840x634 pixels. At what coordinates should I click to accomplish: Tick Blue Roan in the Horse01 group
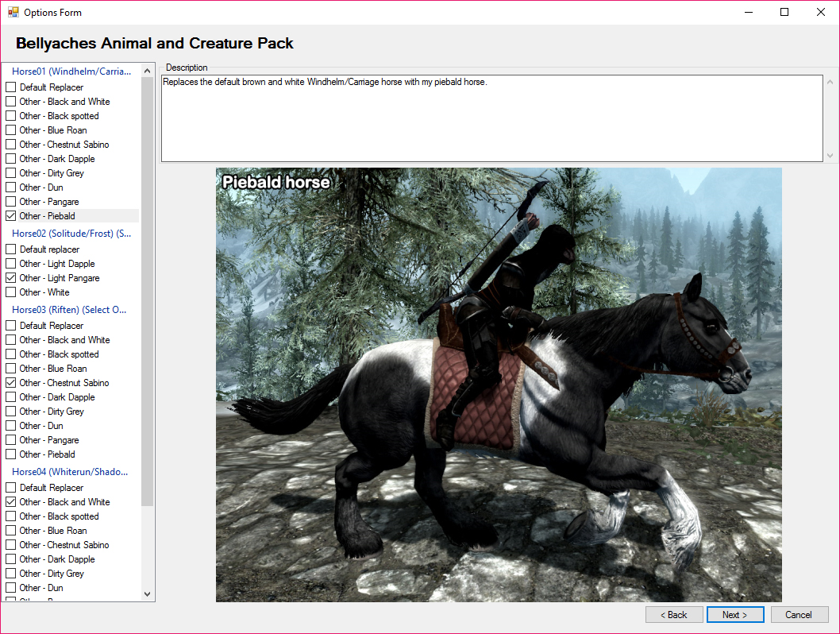click(x=10, y=130)
